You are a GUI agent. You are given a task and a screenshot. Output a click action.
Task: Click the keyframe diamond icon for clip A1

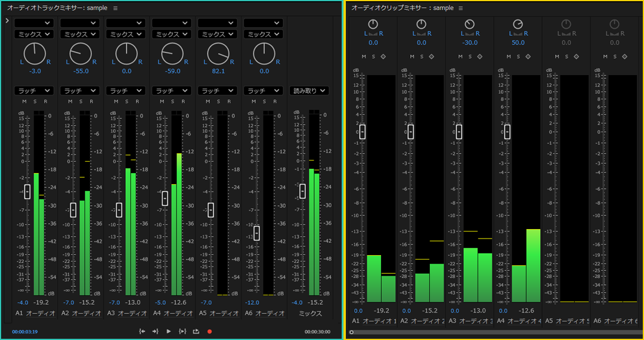tap(383, 57)
